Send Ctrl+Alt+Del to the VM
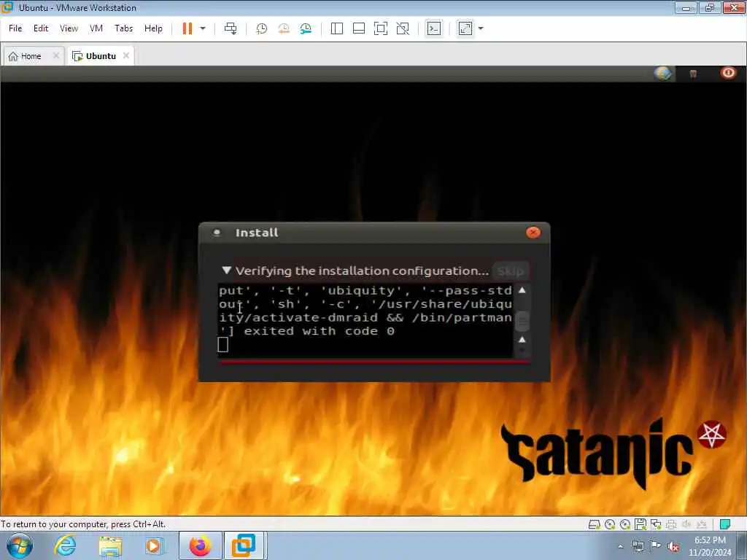Image resolution: width=747 pixels, height=560 pixels. coord(231,28)
